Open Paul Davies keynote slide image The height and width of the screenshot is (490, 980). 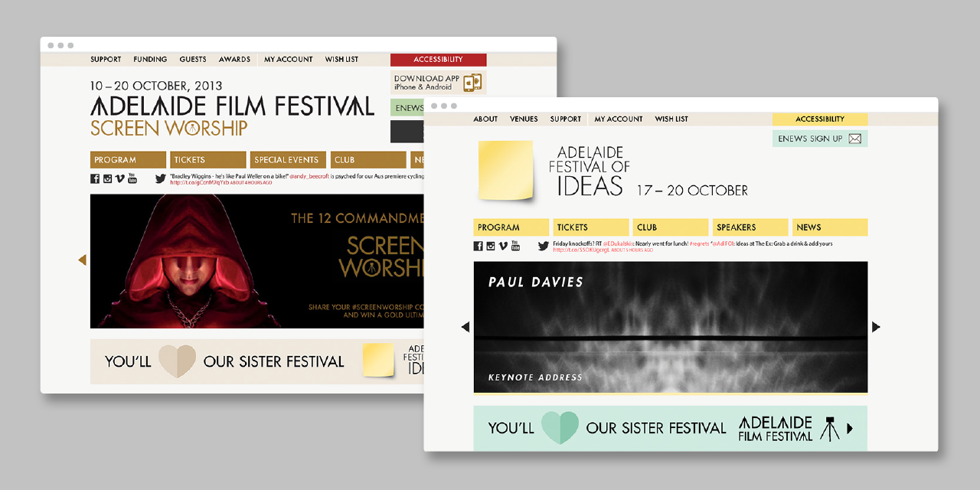[x=671, y=328]
